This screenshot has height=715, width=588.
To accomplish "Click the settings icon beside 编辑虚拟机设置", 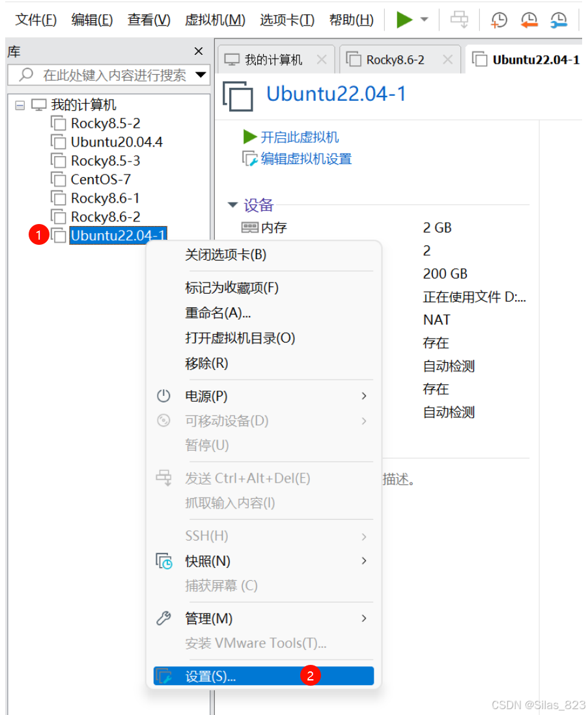I will (x=250, y=159).
